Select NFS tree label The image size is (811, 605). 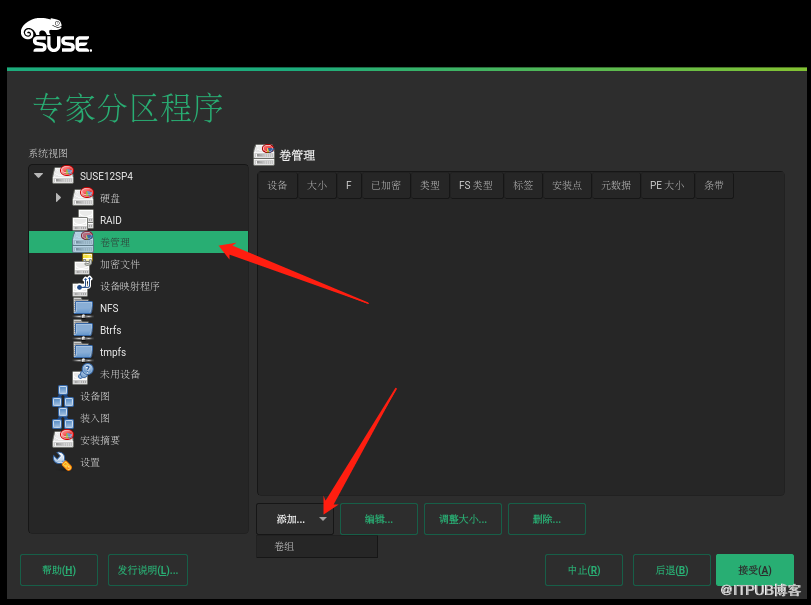coord(109,308)
